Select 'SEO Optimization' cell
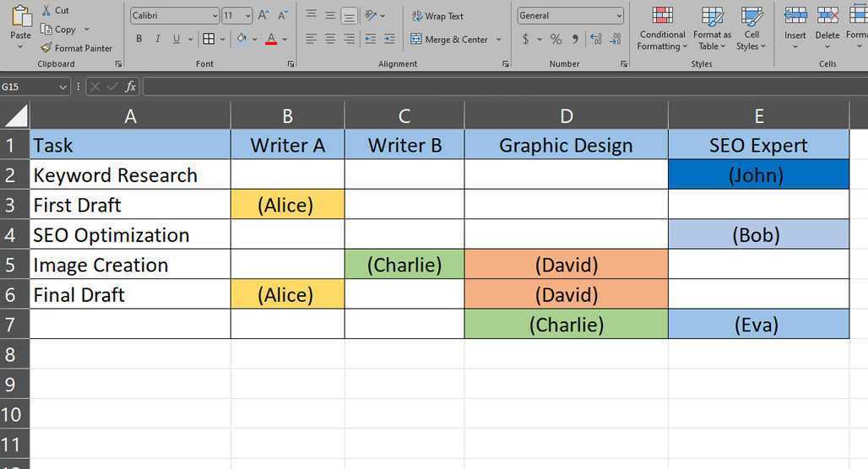This screenshot has width=868, height=469. (130, 234)
